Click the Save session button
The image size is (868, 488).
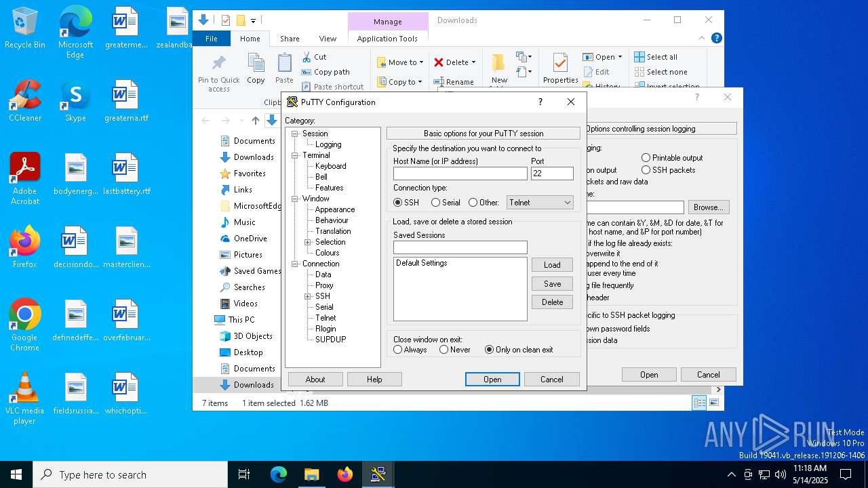552,284
